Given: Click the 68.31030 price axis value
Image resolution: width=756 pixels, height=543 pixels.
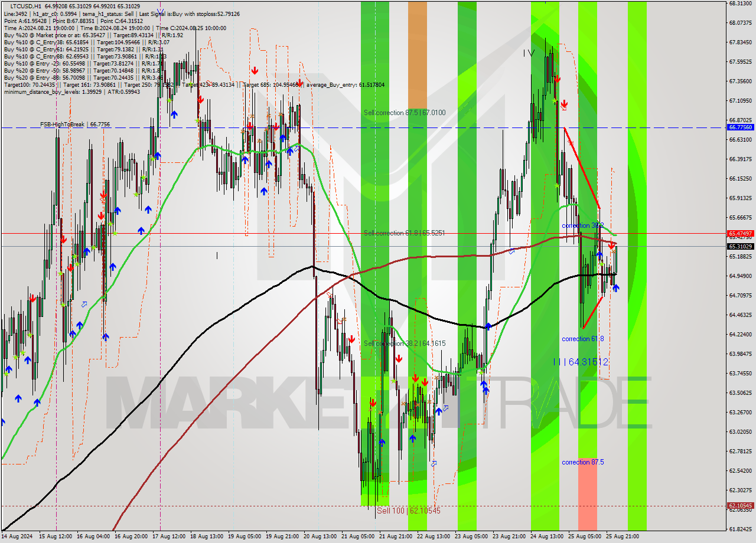Looking at the screenshot, I should pos(741,4).
